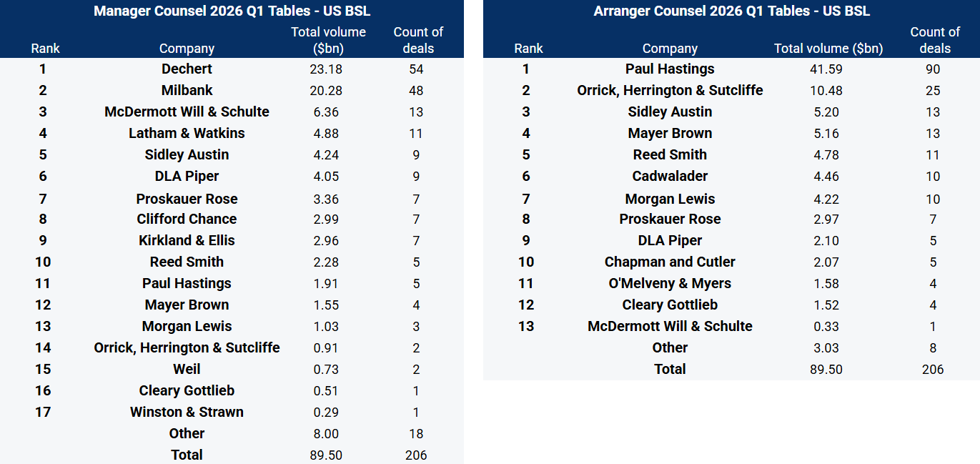Select the Rank column header in Arranger table

pyautogui.click(x=528, y=49)
